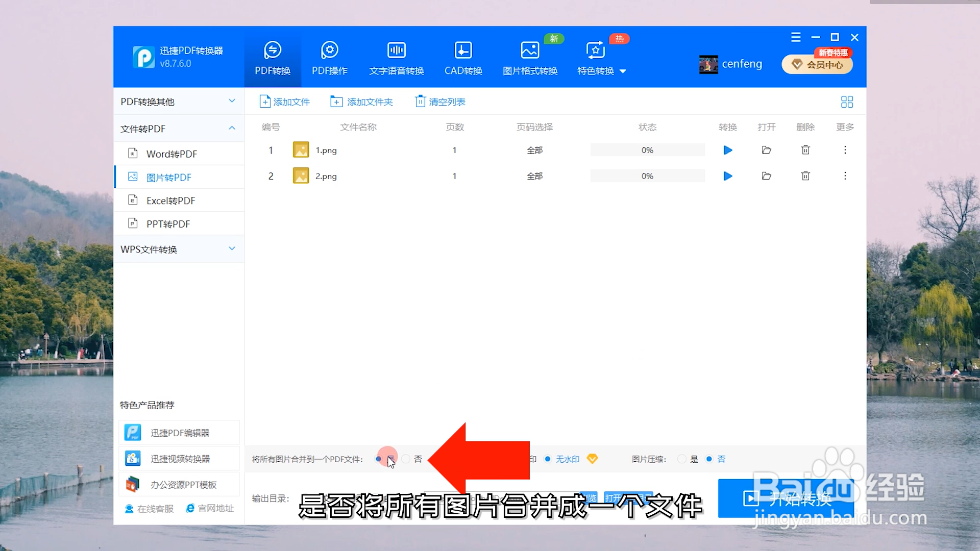
Task: Collapse the 文件转PDF section
Action: coord(232,129)
